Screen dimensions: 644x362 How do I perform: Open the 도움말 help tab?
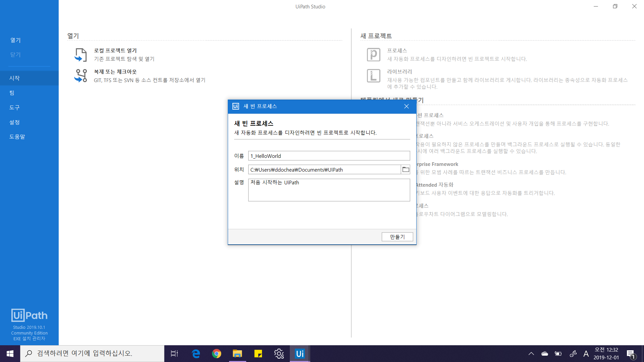coord(17,137)
